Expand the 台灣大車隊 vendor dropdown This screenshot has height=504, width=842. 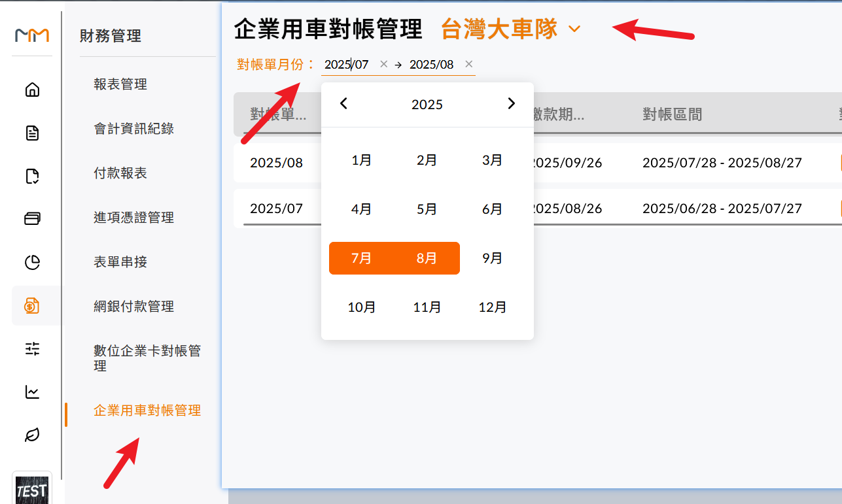pos(574,29)
